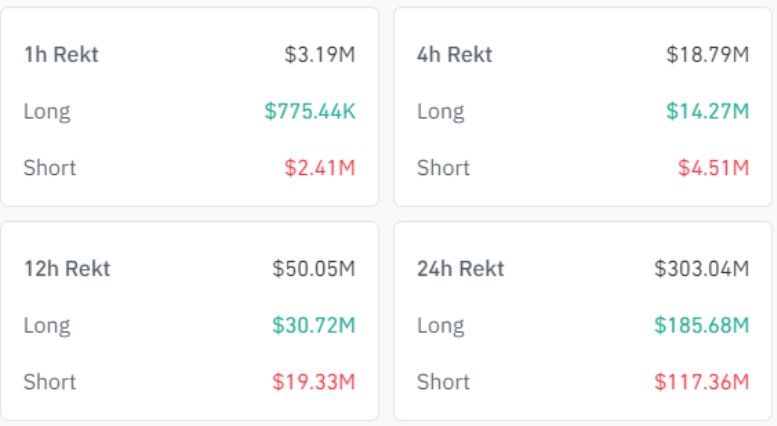Image resolution: width=777 pixels, height=426 pixels.
Task: Select the 12h Rekt card title
Action: click(x=67, y=268)
